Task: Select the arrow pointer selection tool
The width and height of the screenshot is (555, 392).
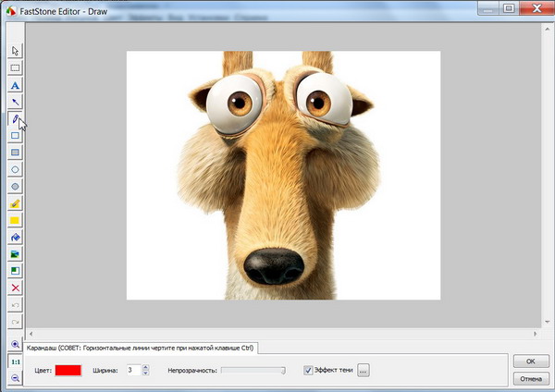Action: click(15, 51)
